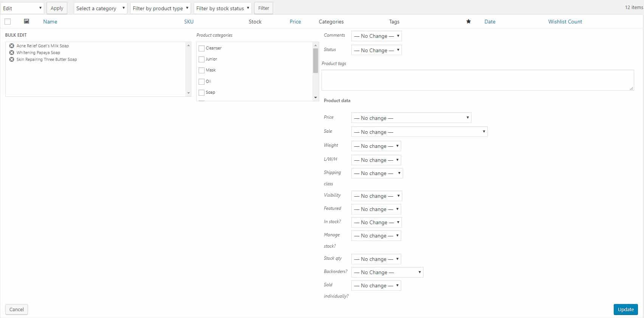Check the Mask category
Screen dimensions: 644x318
202,70
